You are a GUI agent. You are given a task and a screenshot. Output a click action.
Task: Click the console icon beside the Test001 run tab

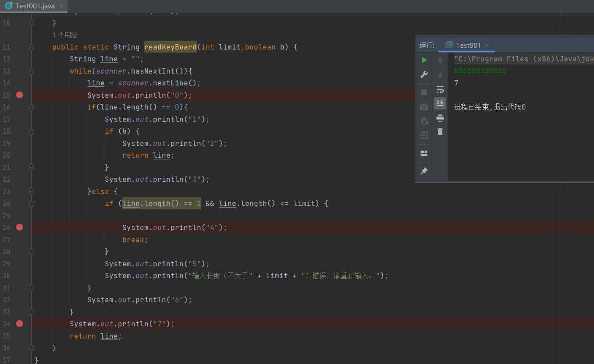coord(449,45)
